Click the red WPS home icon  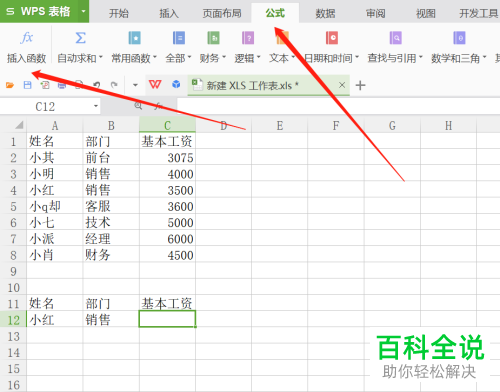point(155,85)
